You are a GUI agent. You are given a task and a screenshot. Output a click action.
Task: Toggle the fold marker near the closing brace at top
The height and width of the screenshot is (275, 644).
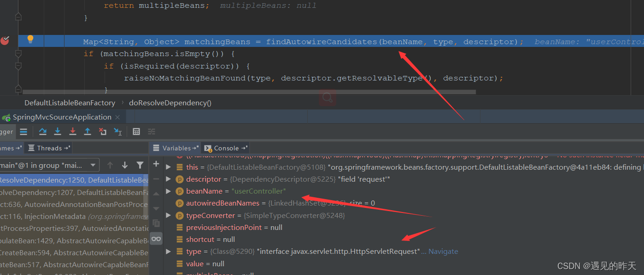(18, 17)
